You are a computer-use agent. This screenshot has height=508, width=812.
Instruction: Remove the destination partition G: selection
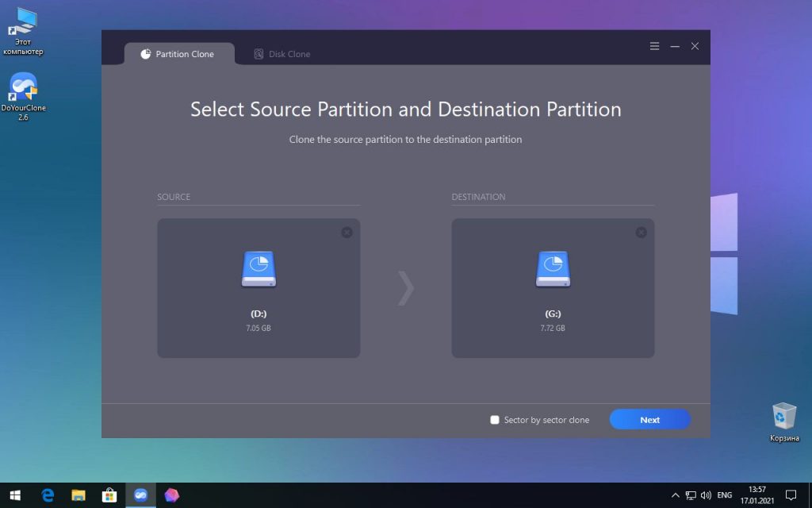click(x=641, y=233)
